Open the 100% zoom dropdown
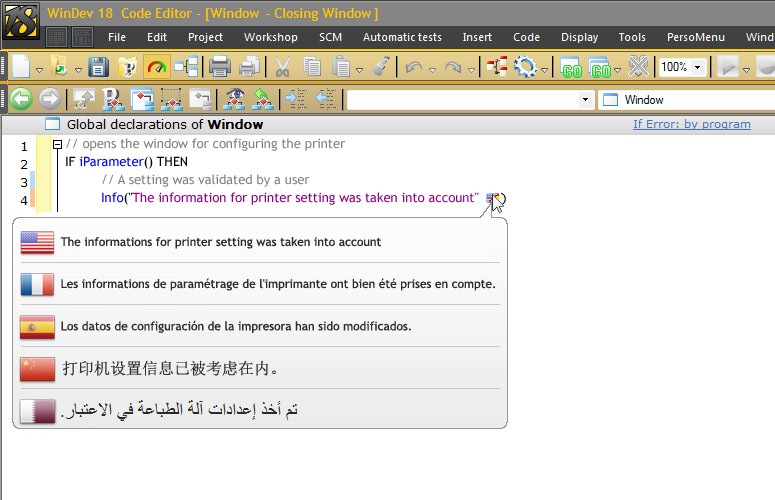 pyautogui.click(x=697, y=67)
